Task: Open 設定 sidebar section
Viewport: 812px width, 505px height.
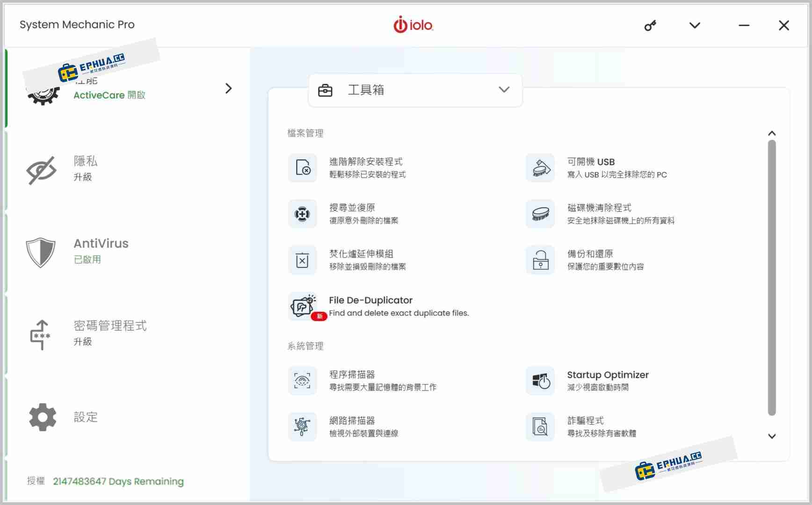Action: click(126, 417)
